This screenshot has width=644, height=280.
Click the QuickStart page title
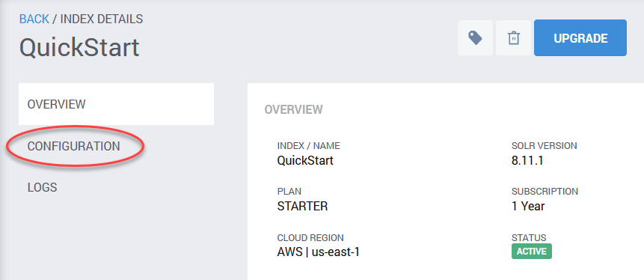(79, 47)
